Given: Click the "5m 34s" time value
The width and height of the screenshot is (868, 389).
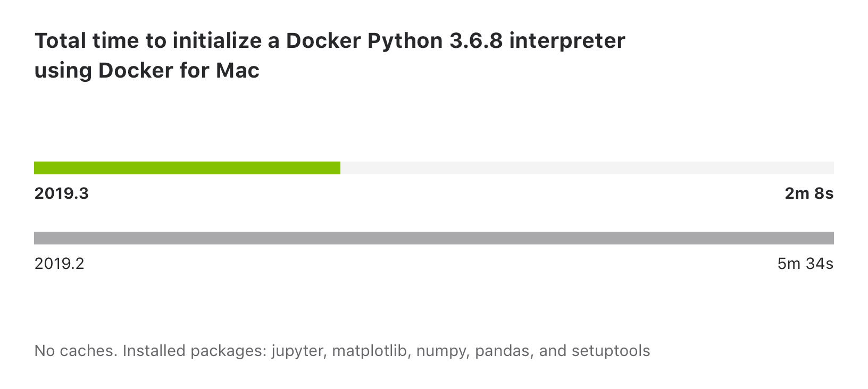Looking at the screenshot, I should click(x=805, y=264).
